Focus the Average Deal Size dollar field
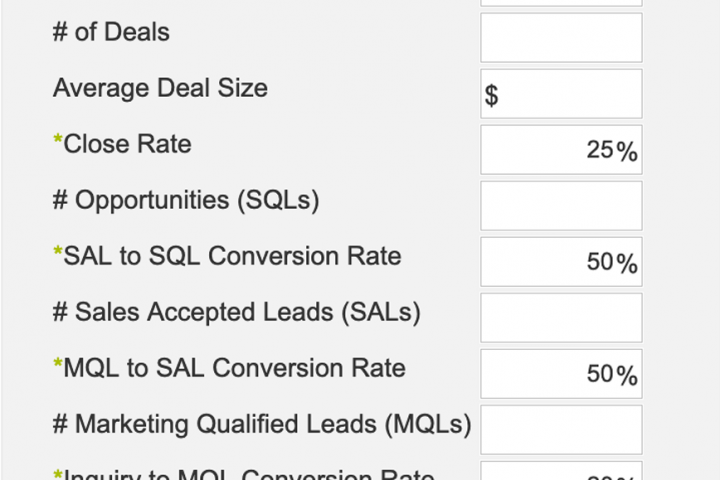 coord(561,94)
